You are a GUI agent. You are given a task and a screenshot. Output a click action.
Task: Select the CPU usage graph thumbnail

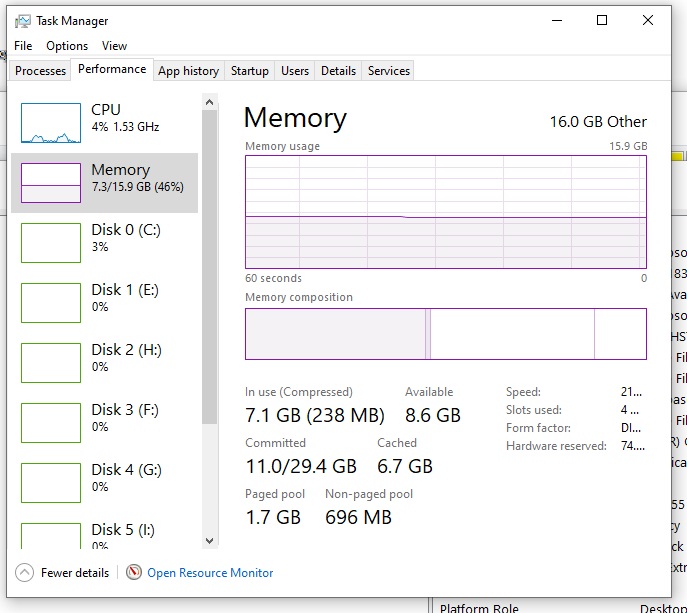coord(51,123)
